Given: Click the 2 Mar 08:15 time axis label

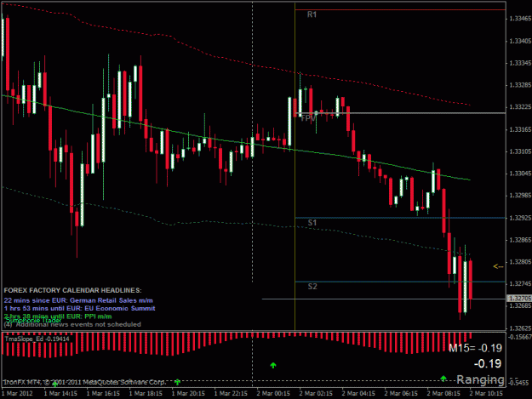Looking at the screenshot, I should click(443, 394).
